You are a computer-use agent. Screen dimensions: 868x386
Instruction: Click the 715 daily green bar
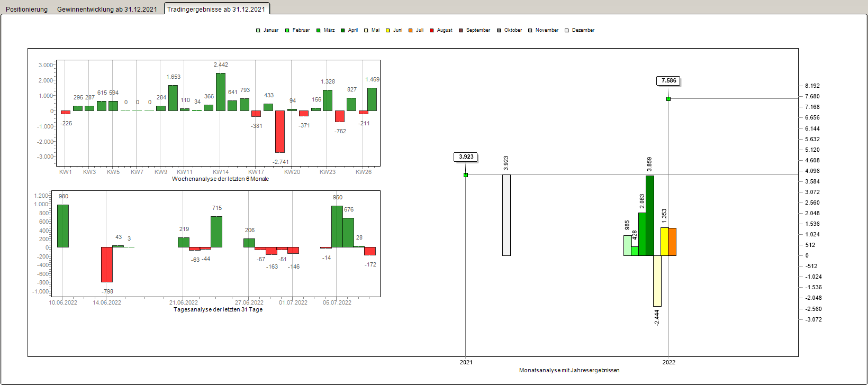(216, 232)
